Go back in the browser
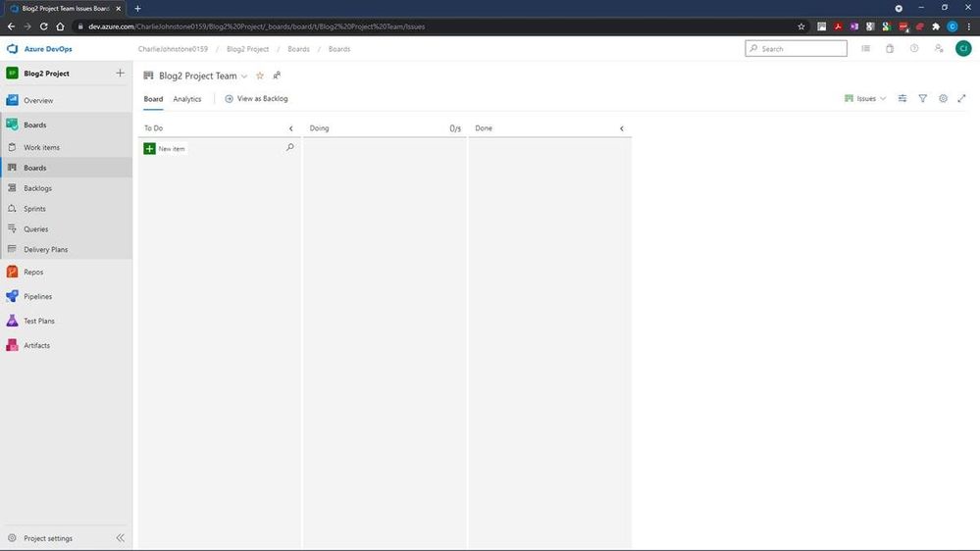 point(11,26)
